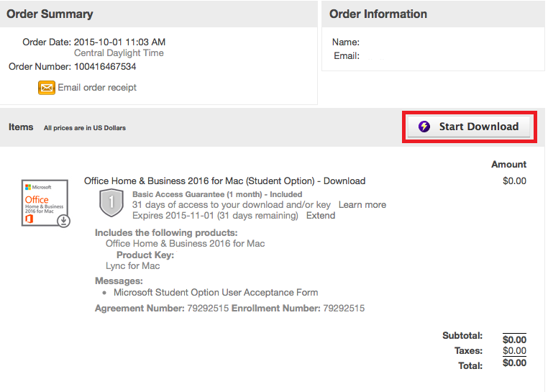548x392 pixels.
Task: Click the product price $0.00 under Amount
Action: click(x=514, y=181)
